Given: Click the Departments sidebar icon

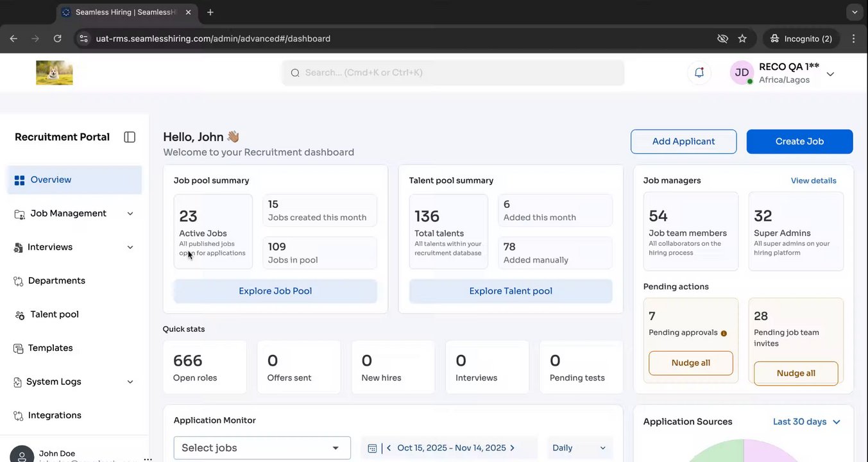Looking at the screenshot, I should 19,281.
